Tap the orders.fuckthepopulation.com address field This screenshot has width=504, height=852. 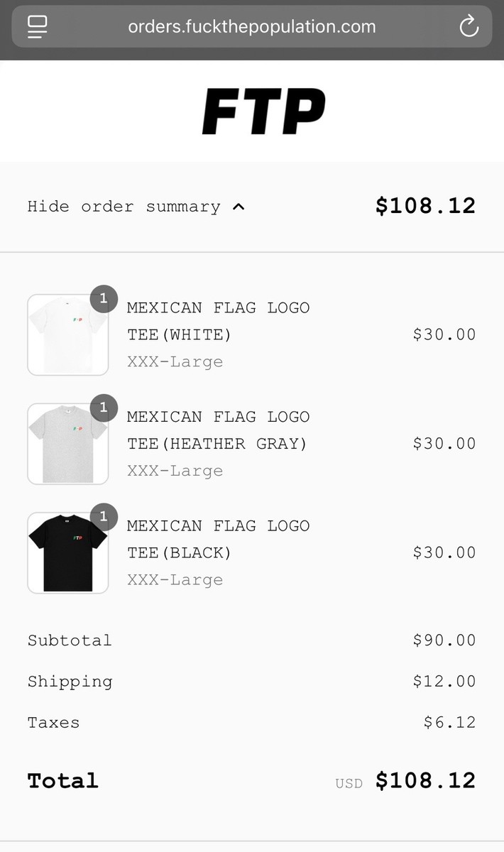click(x=251, y=27)
